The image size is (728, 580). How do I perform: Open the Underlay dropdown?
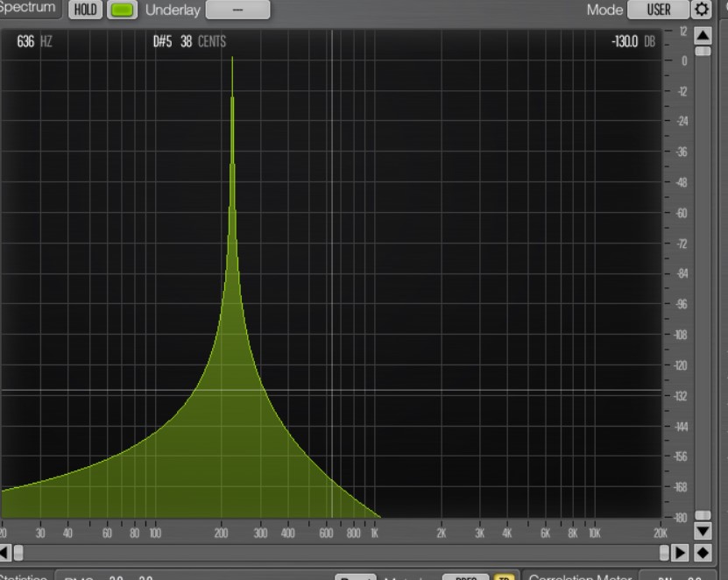click(237, 10)
